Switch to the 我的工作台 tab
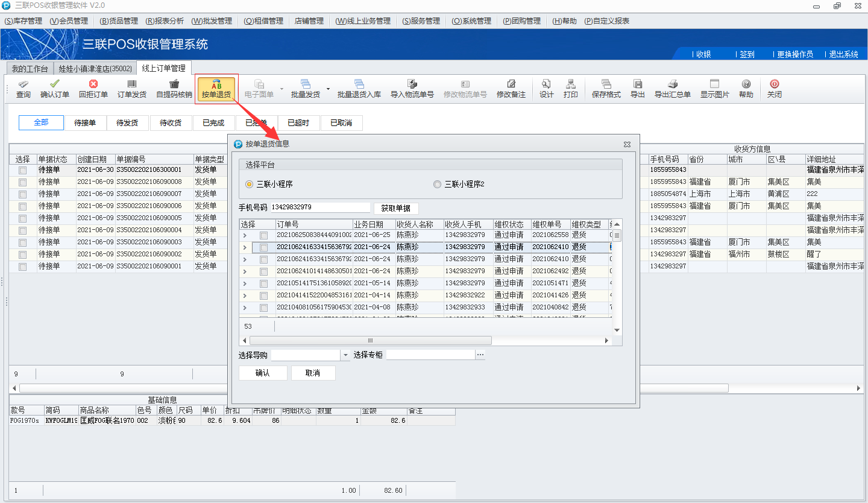Image resolution: width=868 pixels, height=503 pixels. [x=30, y=69]
